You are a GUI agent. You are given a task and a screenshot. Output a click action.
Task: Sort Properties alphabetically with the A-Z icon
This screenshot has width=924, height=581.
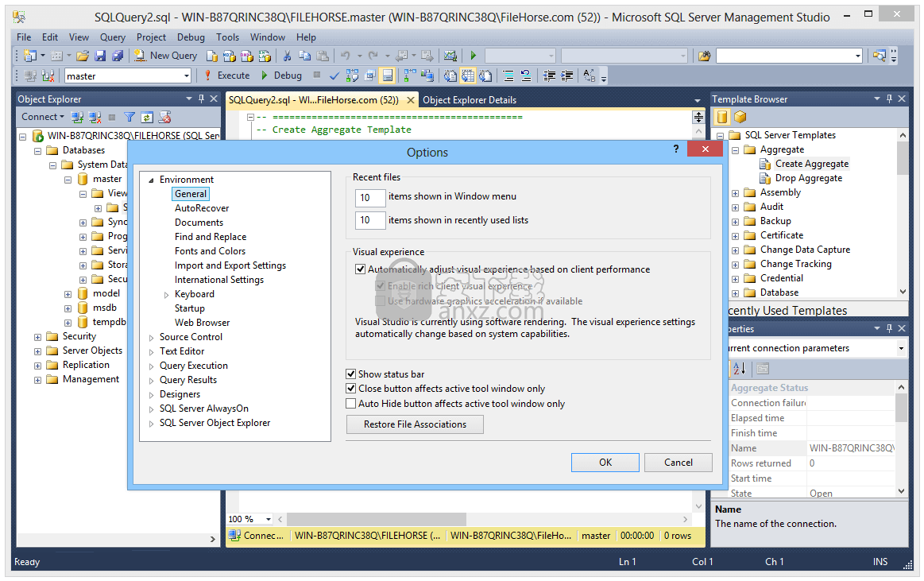740,369
